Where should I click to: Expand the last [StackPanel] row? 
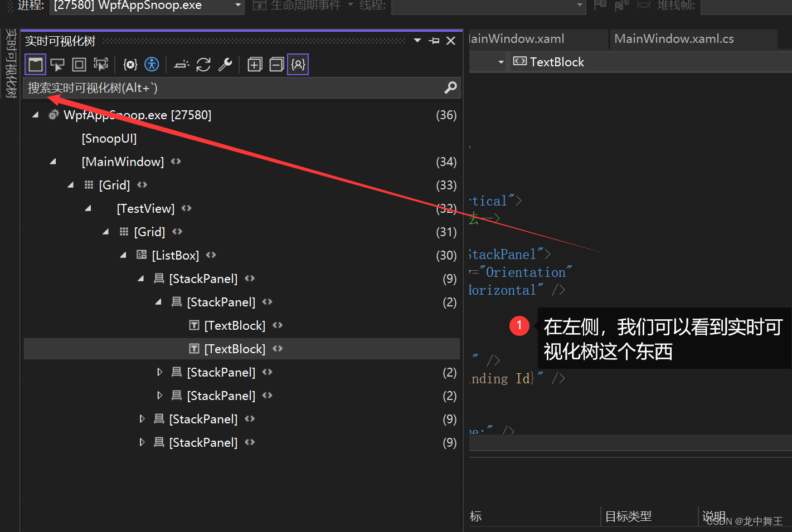[x=142, y=442]
